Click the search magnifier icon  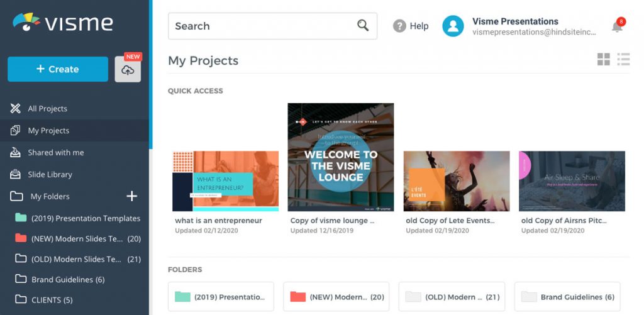tap(363, 26)
